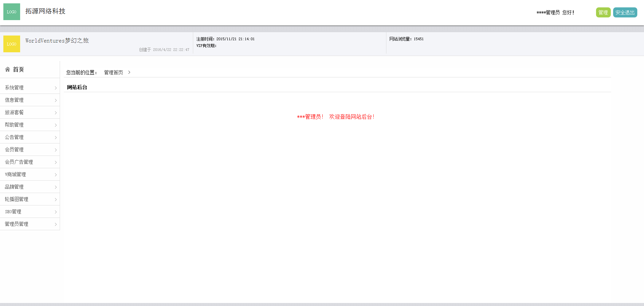Viewport: 644px width, 306px height.
Task: Open the SEO管理 menu
Action: 30,211
